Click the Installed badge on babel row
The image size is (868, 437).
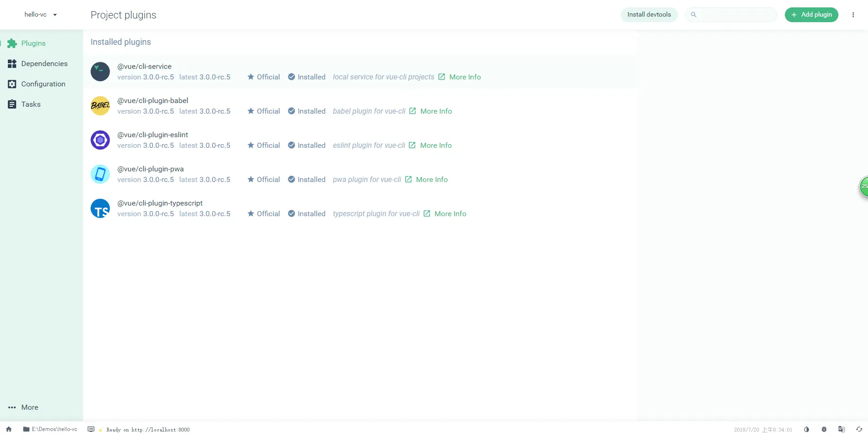[307, 111]
